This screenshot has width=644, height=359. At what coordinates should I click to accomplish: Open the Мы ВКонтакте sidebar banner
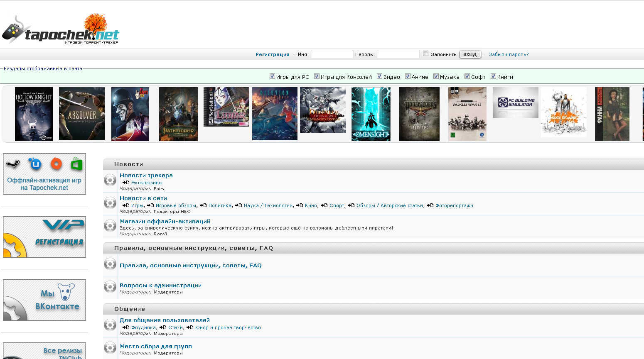coord(44,300)
